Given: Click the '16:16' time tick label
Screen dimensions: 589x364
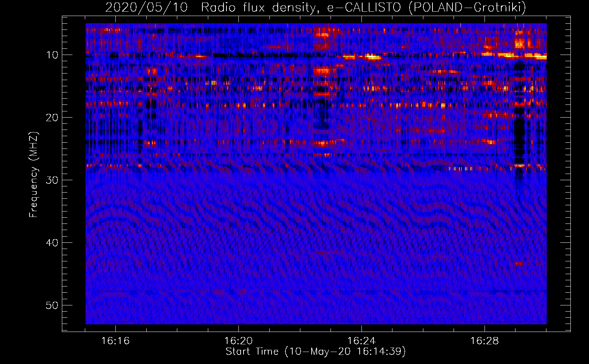Looking at the screenshot, I should pyautogui.click(x=115, y=341).
